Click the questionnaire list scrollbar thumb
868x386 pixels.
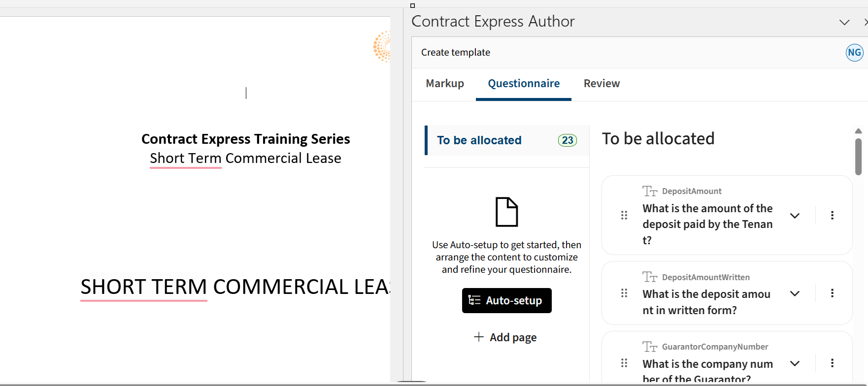click(x=858, y=157)
